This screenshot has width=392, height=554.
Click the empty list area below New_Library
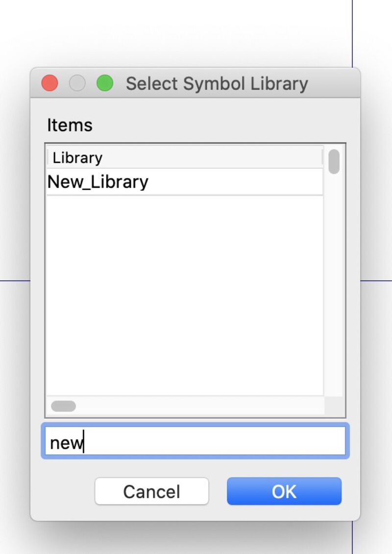[184, 294]
